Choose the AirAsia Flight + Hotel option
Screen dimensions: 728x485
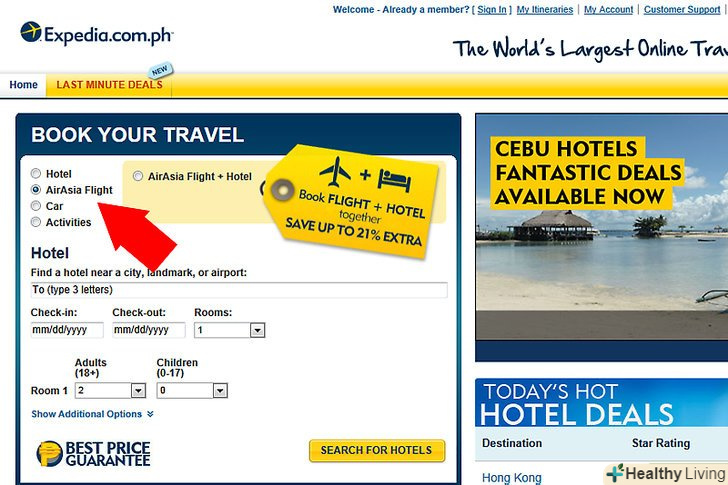coord(137,176)
